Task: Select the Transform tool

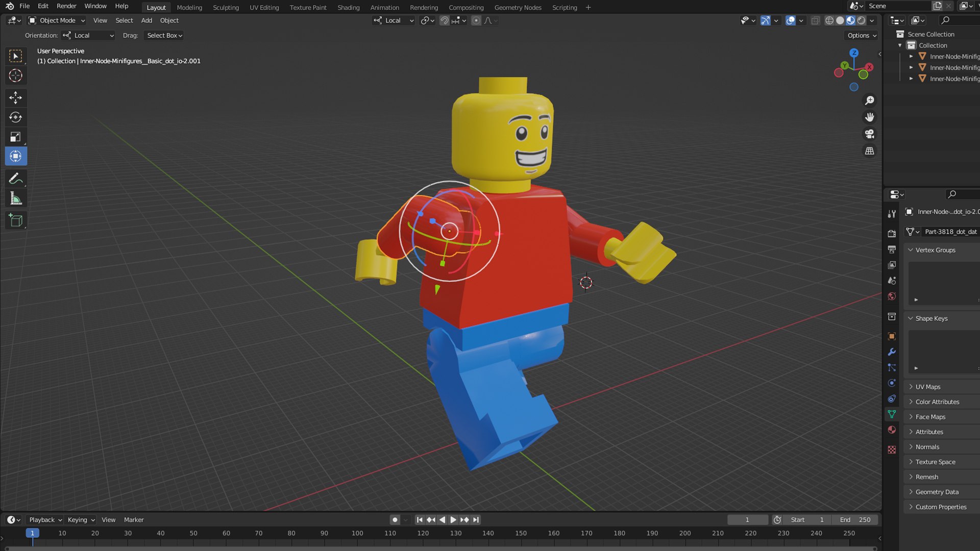Action: pos(16,156)
